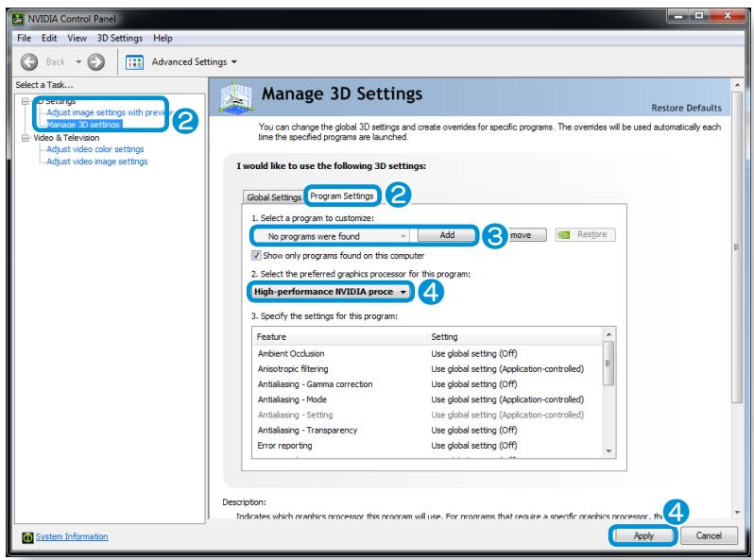Open the Advanced Settings dropdown
The height and width of the screenshot is (560, 754).
point(195,62)
